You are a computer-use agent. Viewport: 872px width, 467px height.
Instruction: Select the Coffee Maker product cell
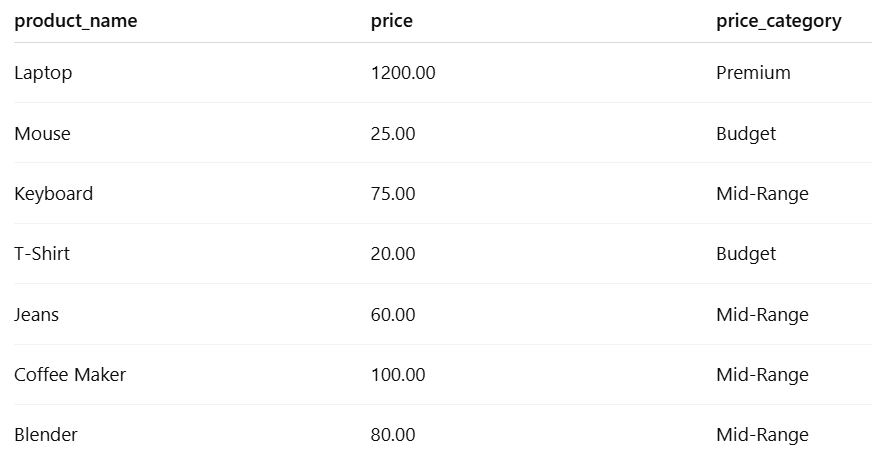point(70,375)
